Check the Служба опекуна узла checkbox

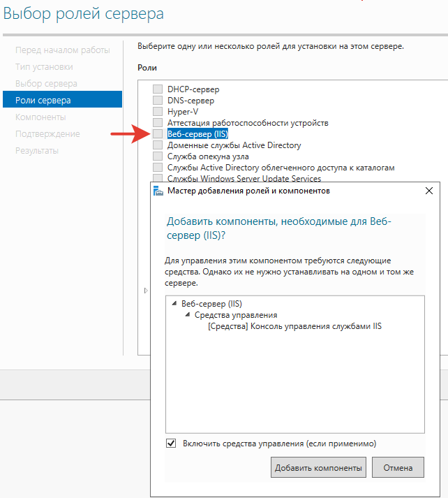coord(158,156)
